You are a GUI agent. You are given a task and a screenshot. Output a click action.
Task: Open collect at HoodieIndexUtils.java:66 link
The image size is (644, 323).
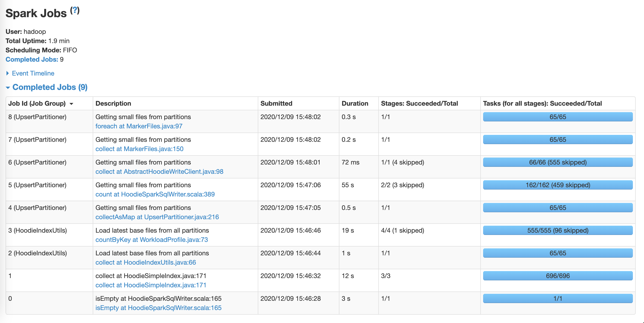tap(146, 263)
